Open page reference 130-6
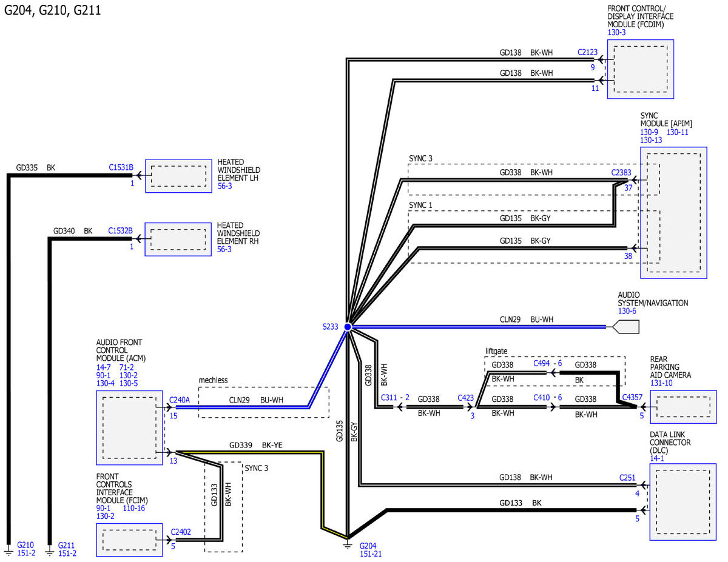The image size is (728, 562). pyautogui.click(x=627, y=311)
